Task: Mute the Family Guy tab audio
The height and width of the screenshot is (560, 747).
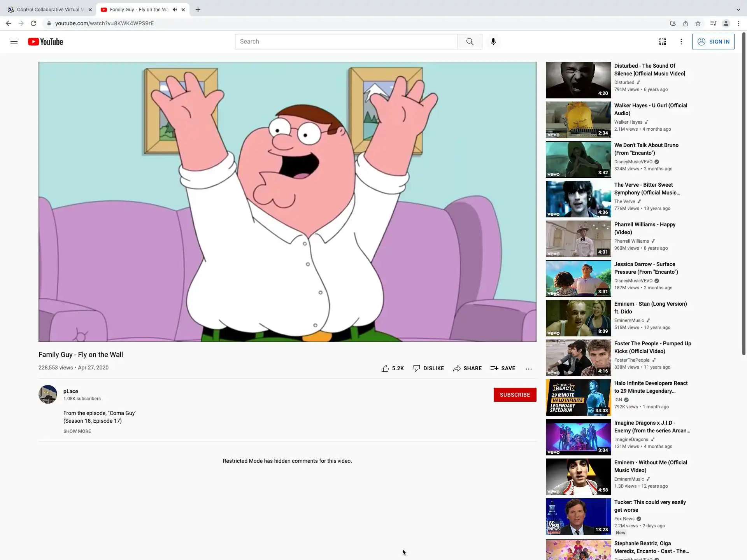Action: click(x=175, y=10)
